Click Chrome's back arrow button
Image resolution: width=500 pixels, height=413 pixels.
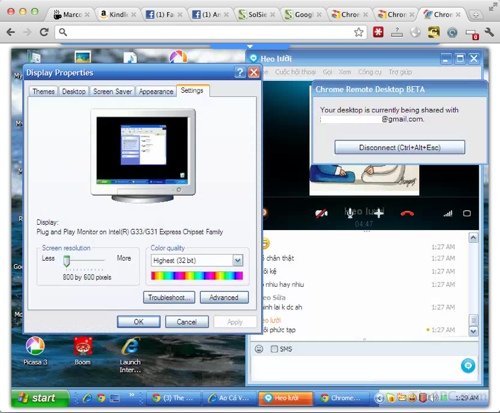[x=11, y=32]
